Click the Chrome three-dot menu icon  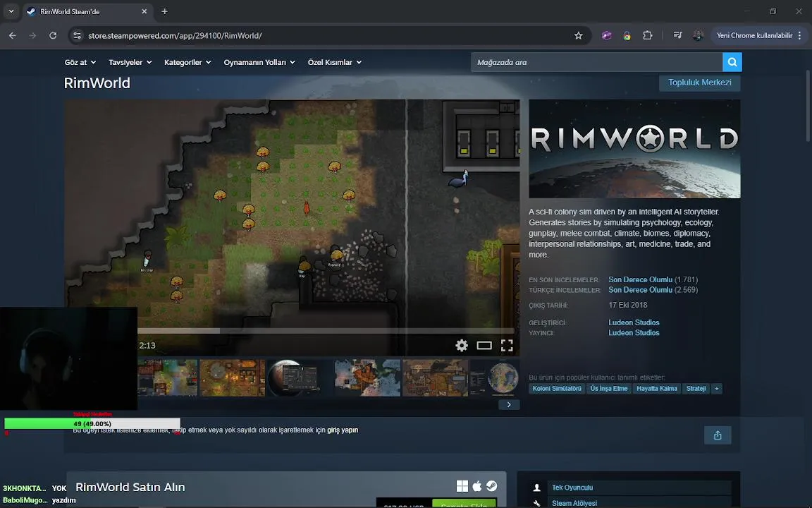point(799,36)
